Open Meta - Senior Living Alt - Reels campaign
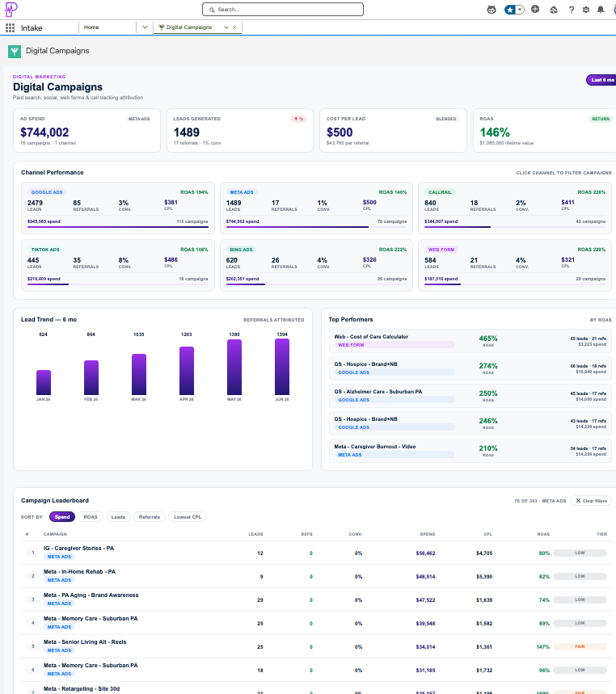Screen dimensions: 616x694 point(85,642)
